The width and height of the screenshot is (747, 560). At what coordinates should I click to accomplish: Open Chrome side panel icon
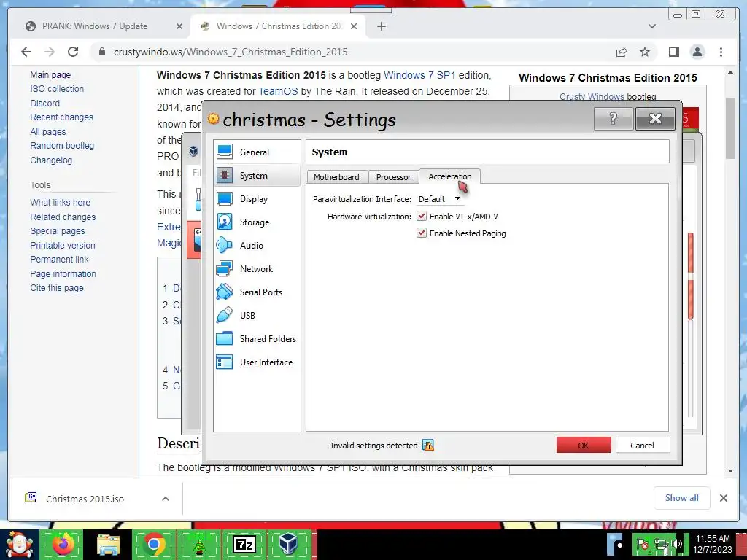pyautogui.click(x=673, y=52)
